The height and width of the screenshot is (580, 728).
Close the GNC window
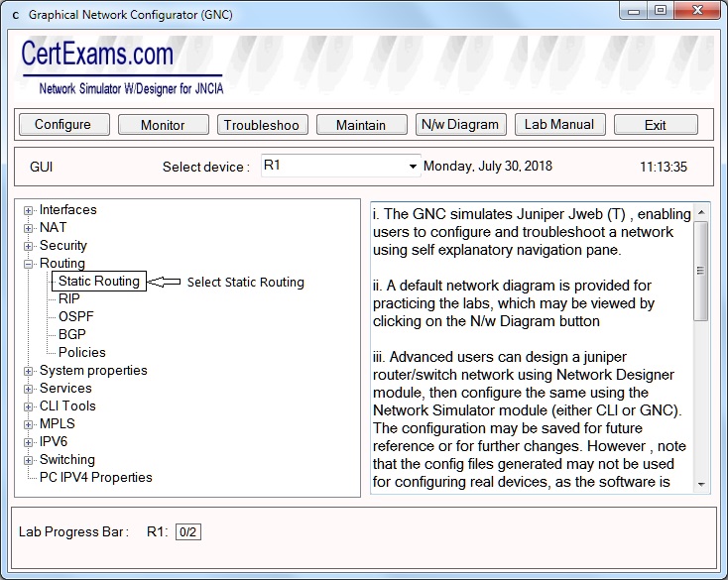click(x=697, y=11)
